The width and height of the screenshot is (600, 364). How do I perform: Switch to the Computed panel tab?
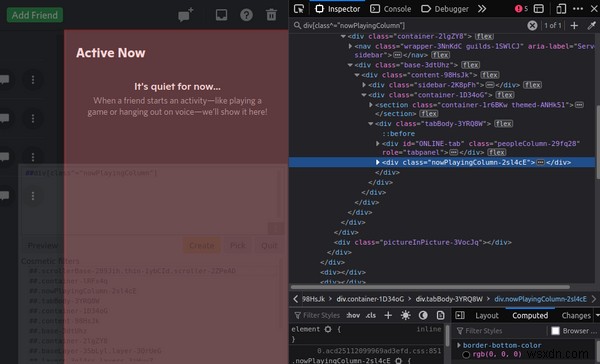pos(530,315)
